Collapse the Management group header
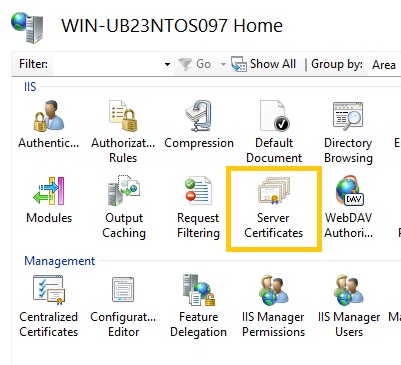Image resolution: width=401 pixels, height=365 pixels. [60, 261]
